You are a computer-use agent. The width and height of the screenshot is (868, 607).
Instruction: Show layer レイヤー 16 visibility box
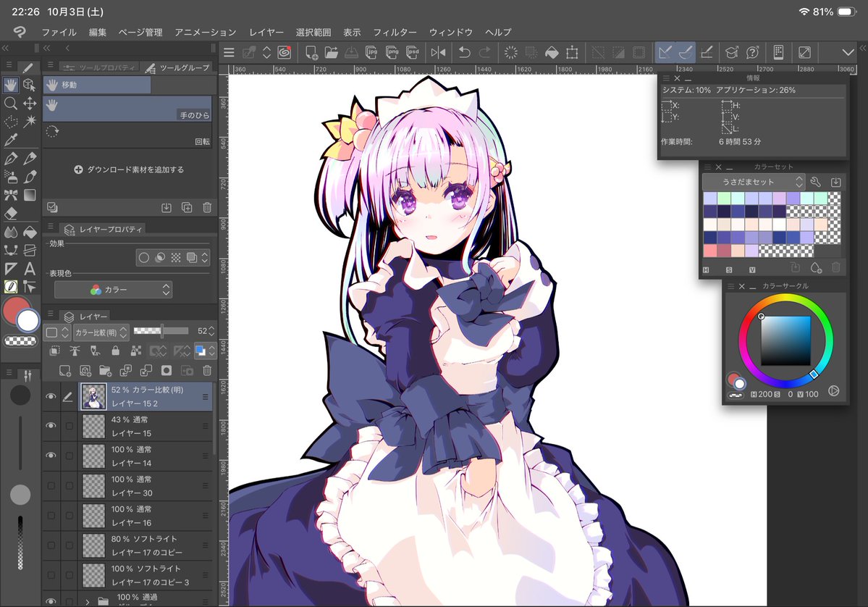[x=51, y=516]
